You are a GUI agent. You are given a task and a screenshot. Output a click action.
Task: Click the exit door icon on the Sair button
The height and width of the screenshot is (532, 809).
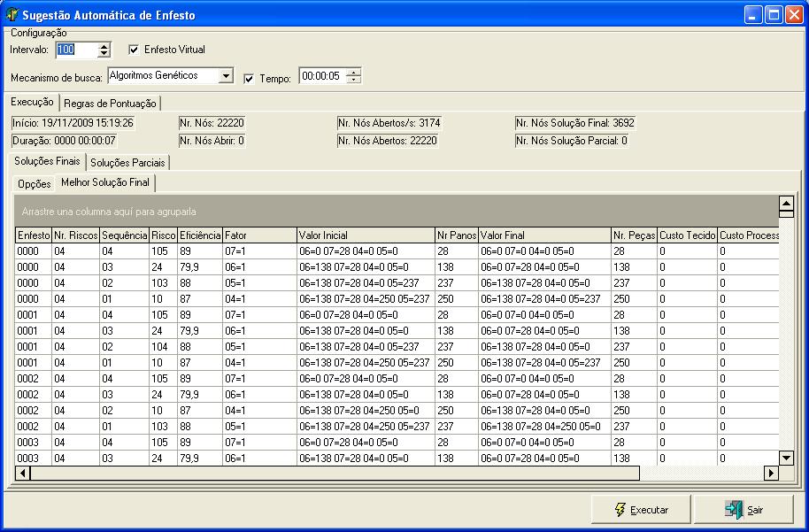734,510
